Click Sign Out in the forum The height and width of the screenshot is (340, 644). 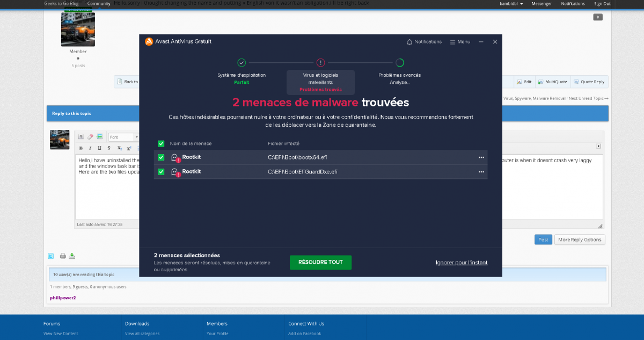pyautogui.click(x=602, y=4)
